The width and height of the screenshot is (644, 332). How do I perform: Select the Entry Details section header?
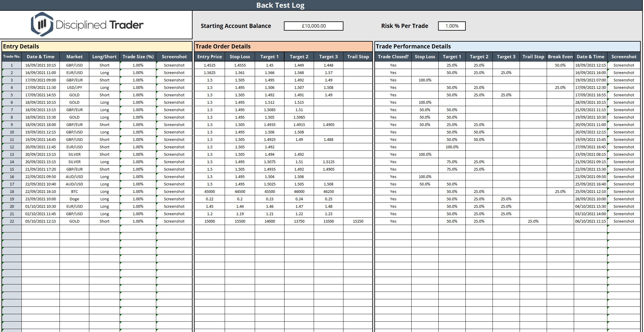pyautogui.click(x=97, y=46)
